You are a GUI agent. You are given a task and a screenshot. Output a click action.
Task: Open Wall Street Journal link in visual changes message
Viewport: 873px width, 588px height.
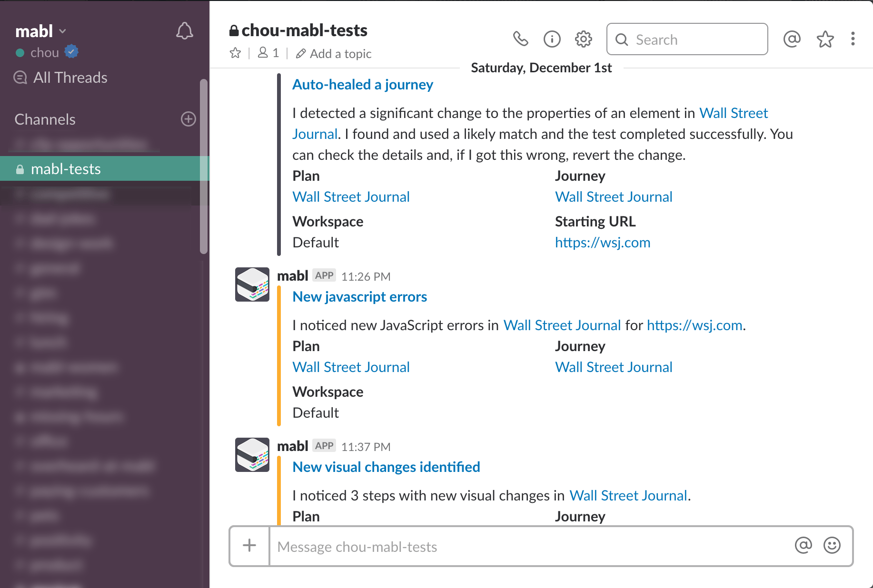[x=628, y=496]
